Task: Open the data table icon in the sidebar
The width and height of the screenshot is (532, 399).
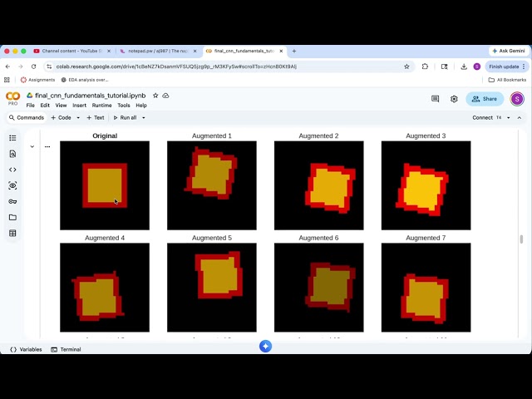Action: click(x=12, y=233)
